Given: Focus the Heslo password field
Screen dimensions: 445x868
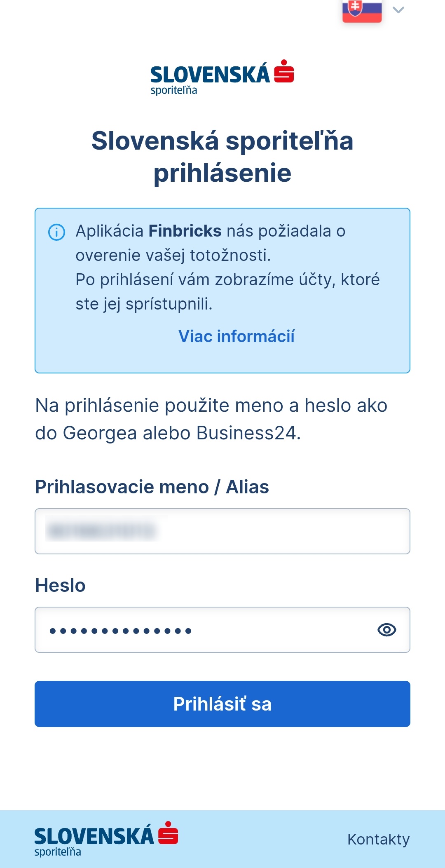Looking at the screenshot, I should click(206, 630).
